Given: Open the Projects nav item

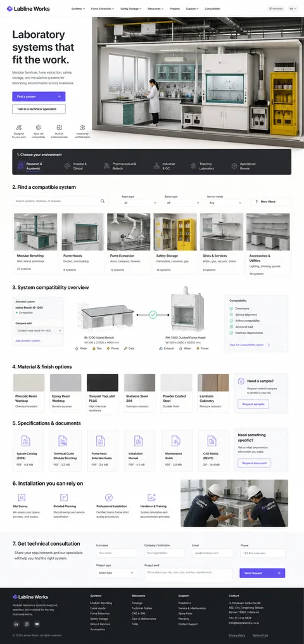Looking at the screenshot, I should pos(175,9).
